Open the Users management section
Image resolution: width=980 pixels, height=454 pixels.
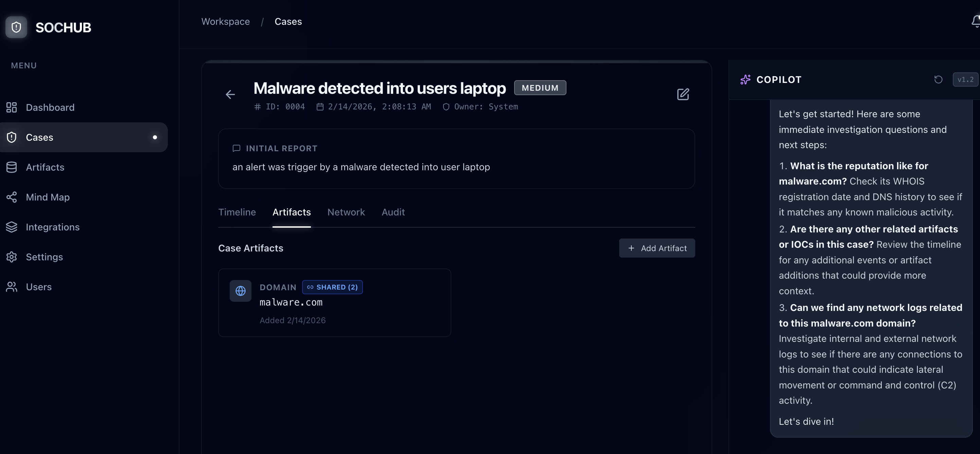[x=39, y=286]
